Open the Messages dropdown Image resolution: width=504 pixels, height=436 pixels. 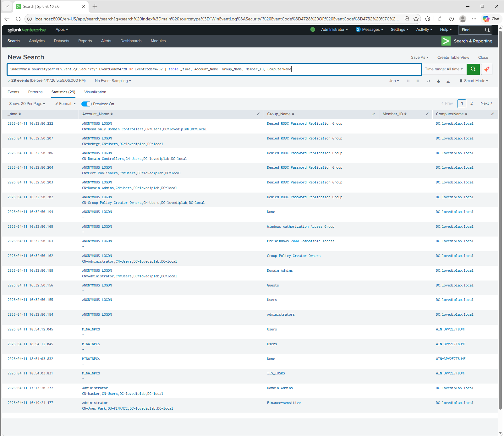(x=370, y=30)
